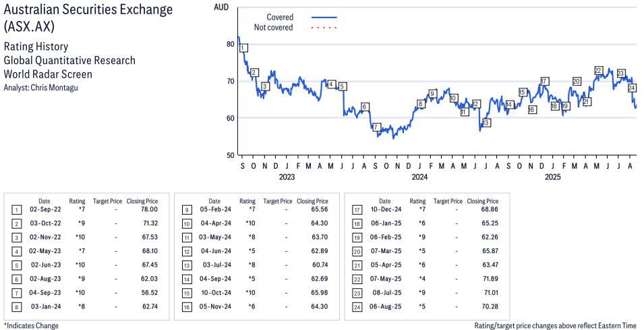Click the Eastern Time footnote text
This screenshot has height=330, width=644.
click(x=555, y=326)
